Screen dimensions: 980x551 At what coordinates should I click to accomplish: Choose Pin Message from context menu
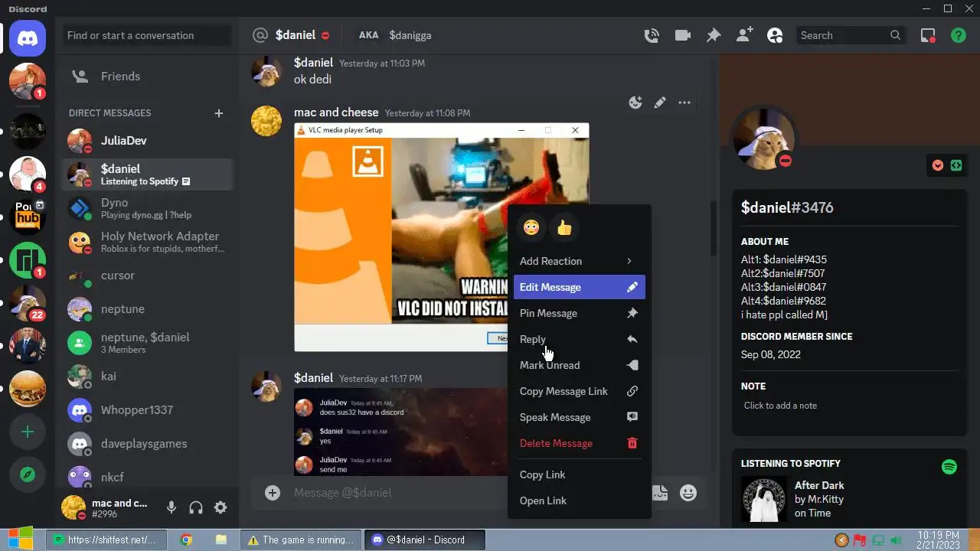580,313
